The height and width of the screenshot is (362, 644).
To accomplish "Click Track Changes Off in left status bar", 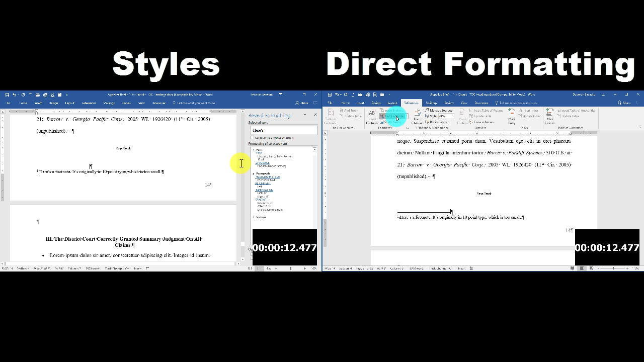I will point(117,268).
